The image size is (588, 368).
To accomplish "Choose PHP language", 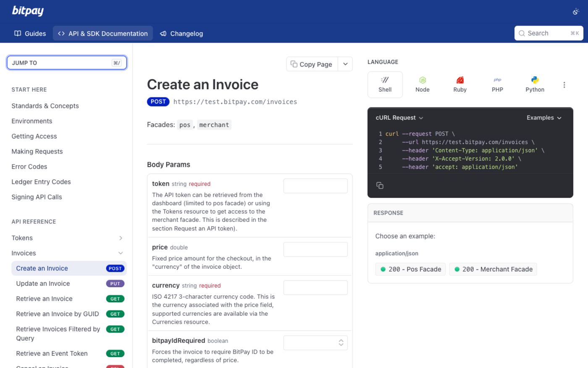I will [497, 85].
